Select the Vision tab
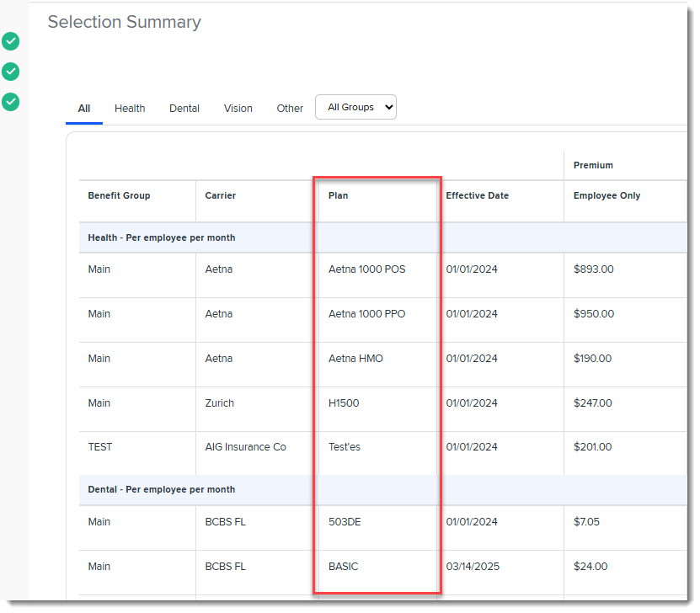The width and height of the screenshot is (700, 613). (x=238, y=109)
